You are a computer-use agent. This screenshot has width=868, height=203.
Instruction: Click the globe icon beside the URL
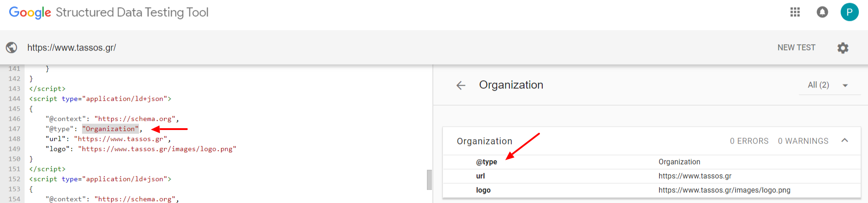pyautogui.click(x=11, y=47)
